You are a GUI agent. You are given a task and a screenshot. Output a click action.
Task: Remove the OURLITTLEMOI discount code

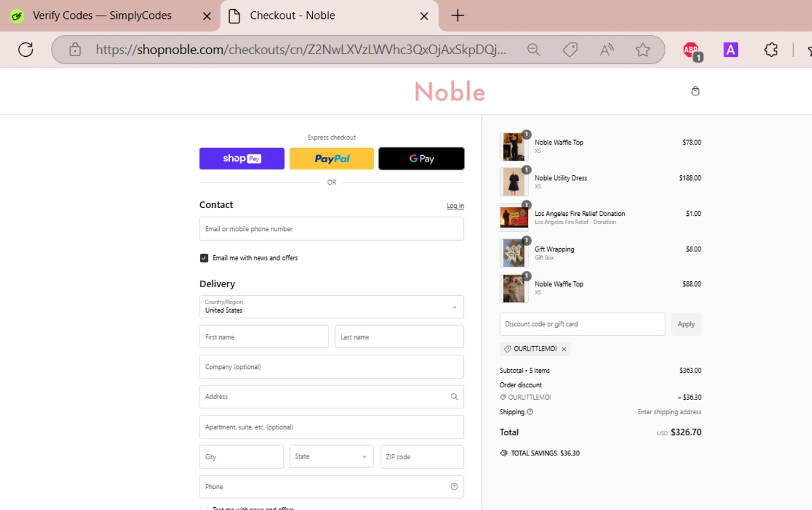tap(564, 349)
